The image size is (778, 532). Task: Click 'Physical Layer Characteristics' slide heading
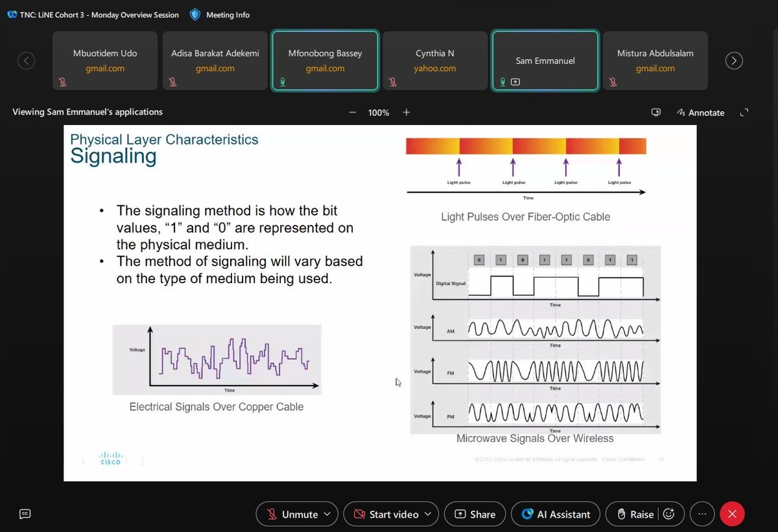164,139
